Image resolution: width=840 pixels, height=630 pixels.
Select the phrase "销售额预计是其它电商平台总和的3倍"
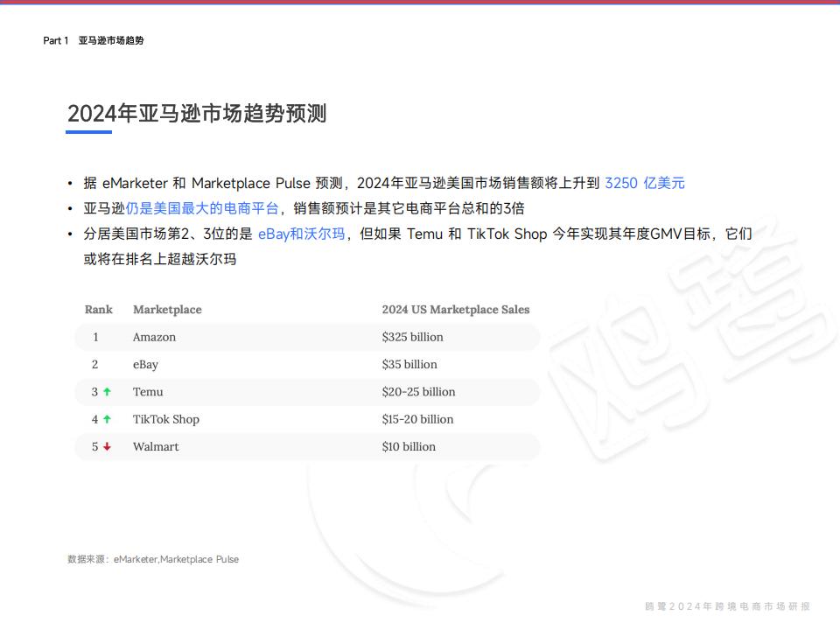409,208
